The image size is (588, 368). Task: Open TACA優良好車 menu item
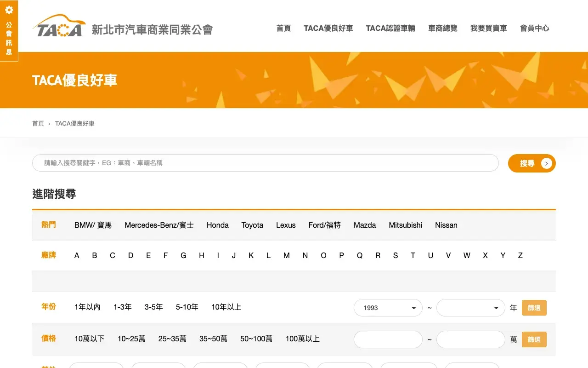328,28
